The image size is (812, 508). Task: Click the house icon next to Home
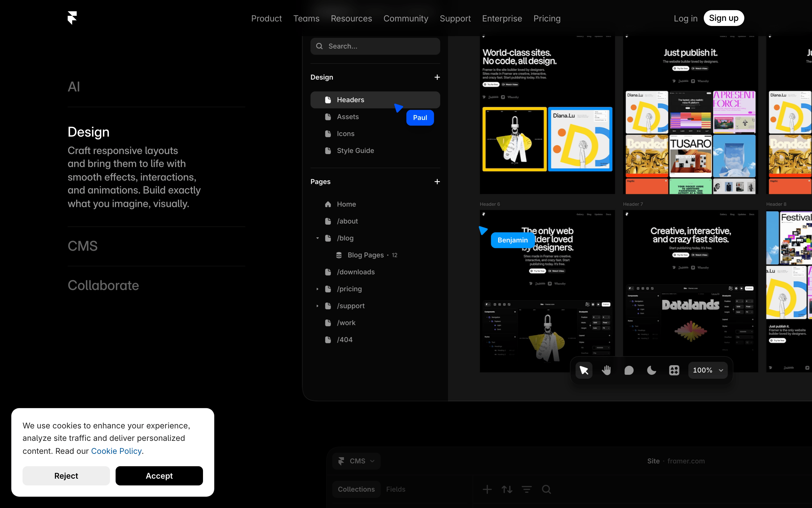pos(328,204)
